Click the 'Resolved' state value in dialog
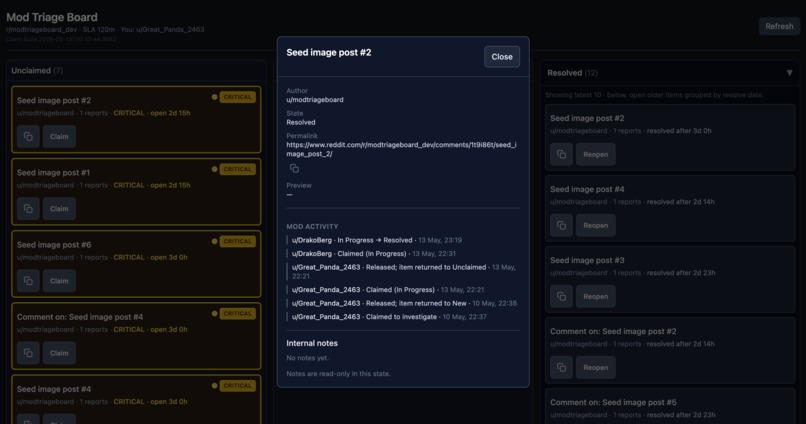 tap(301, 122)
